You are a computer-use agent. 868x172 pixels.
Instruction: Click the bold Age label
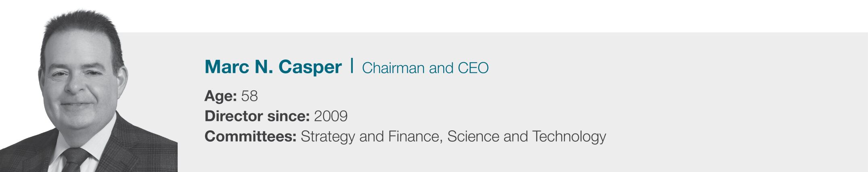220,96
